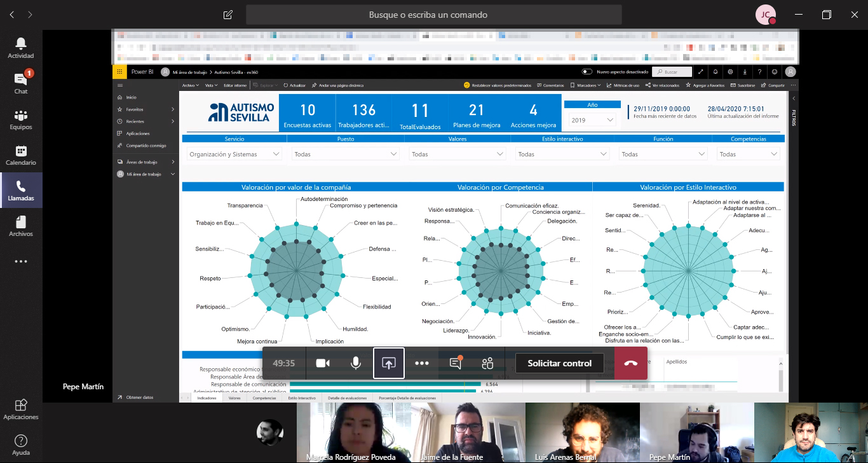Toggle camera in call toolbar
868x463 pixels.
tap(323, 363)
